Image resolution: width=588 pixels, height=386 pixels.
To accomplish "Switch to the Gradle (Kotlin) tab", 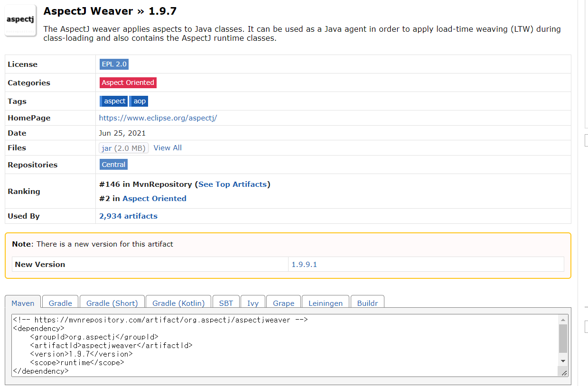I will [178, 303].
